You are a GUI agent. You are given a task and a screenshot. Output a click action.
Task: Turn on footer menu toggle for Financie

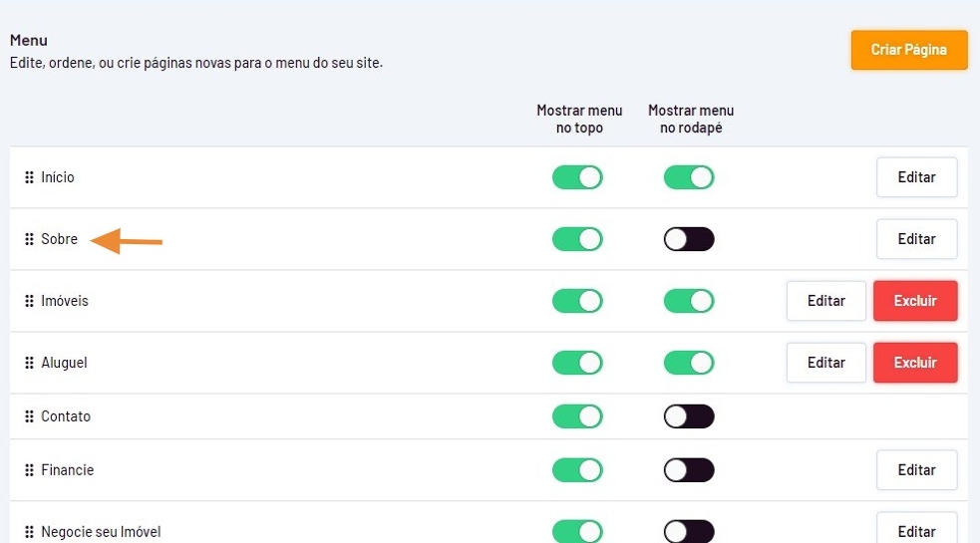click(x=689, y=470)
